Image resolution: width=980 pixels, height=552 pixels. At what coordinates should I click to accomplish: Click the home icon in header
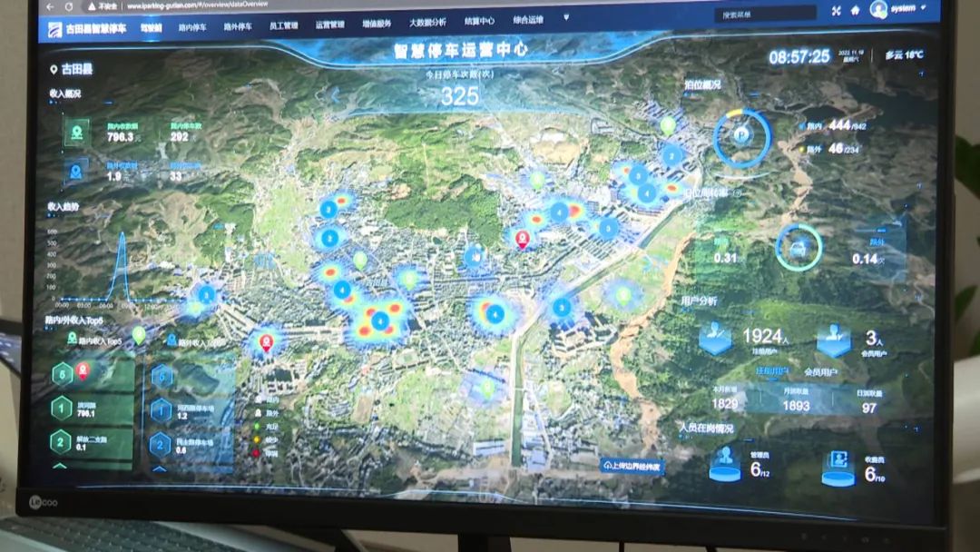(855, 11)
